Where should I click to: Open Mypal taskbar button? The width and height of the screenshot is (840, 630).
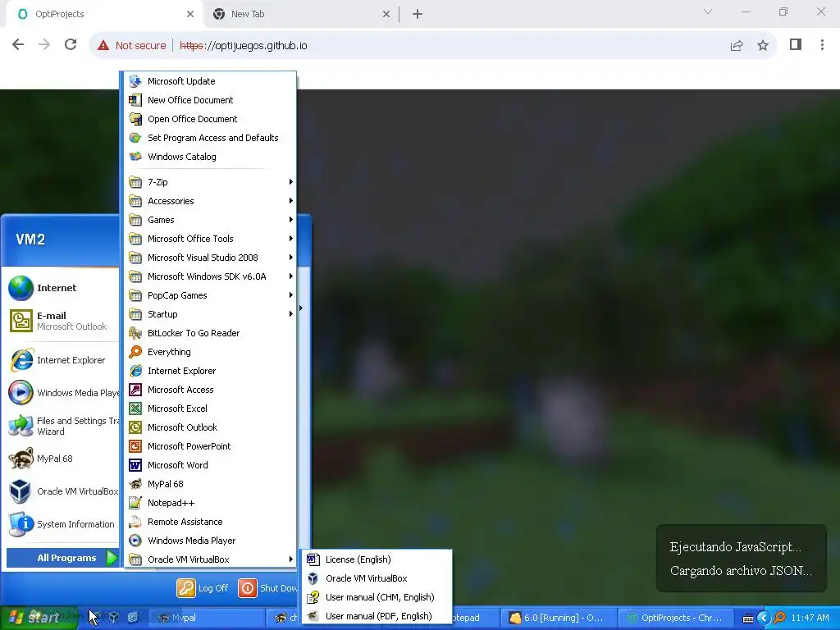pos(206,618)
